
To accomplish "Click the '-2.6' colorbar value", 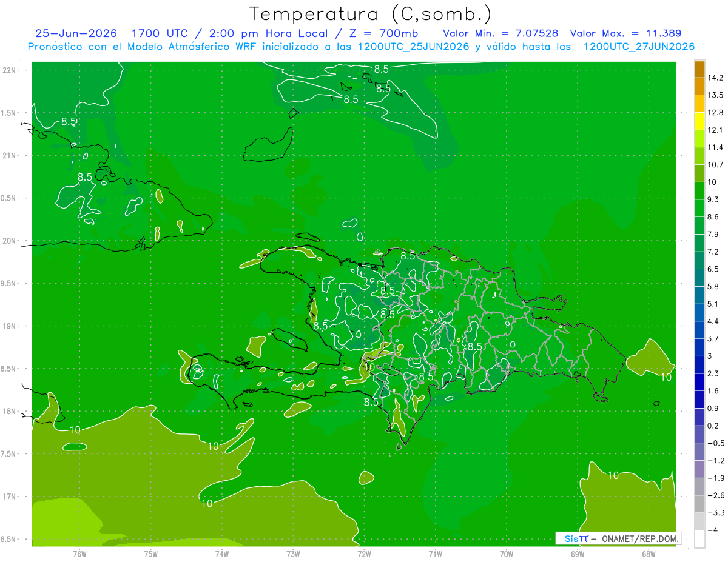I will pos(715,495).
